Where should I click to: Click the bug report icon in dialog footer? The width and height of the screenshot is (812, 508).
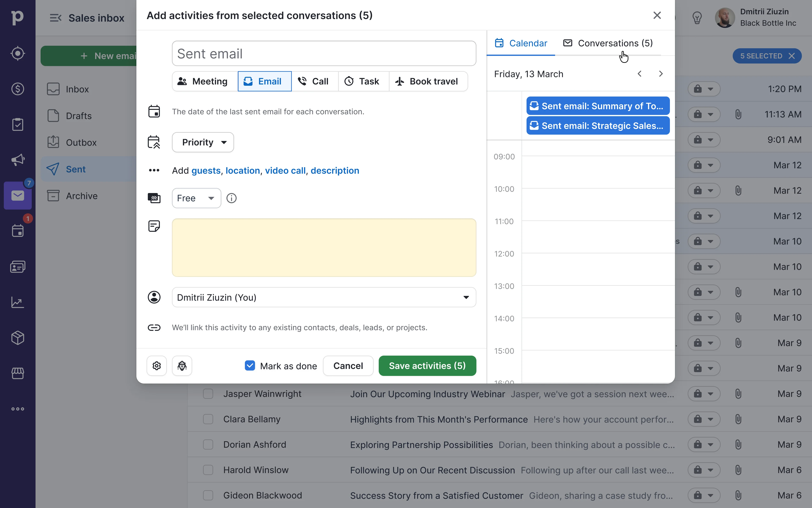pyautogui.click(x=182, y=366)
